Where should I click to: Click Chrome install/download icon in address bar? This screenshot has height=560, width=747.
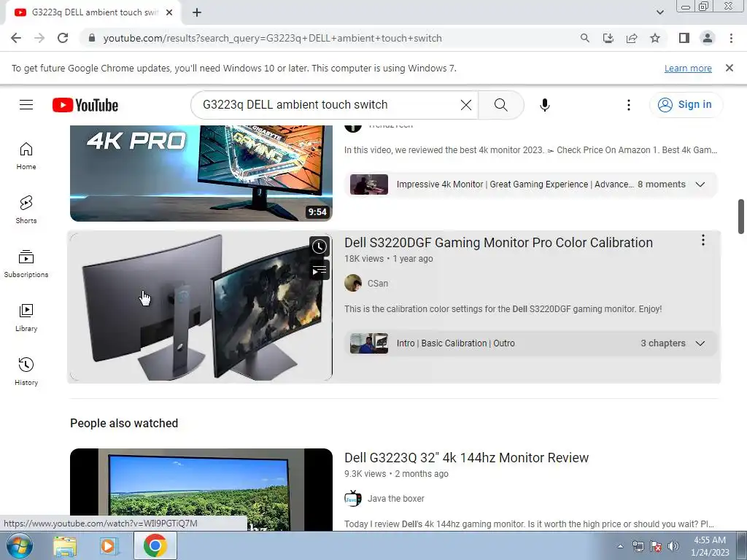[608, 38]
